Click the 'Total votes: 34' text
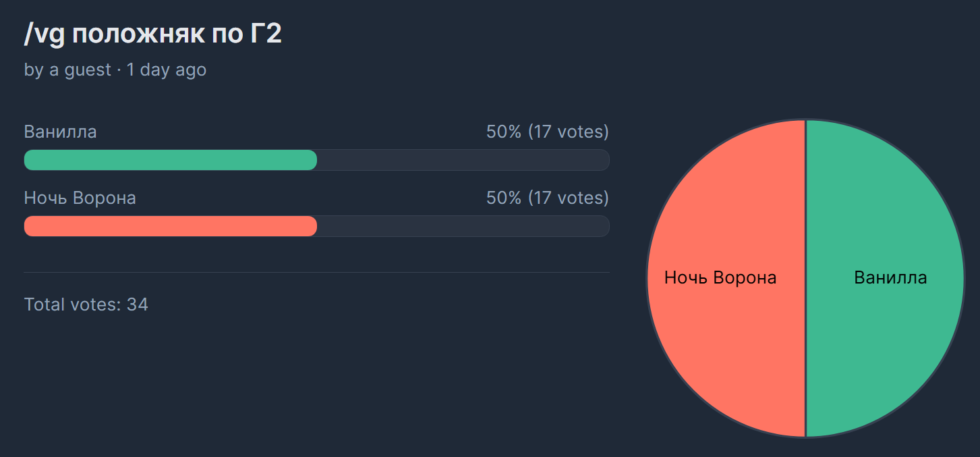This screenshot has width=980, height=457. click(x=86, y=304)
